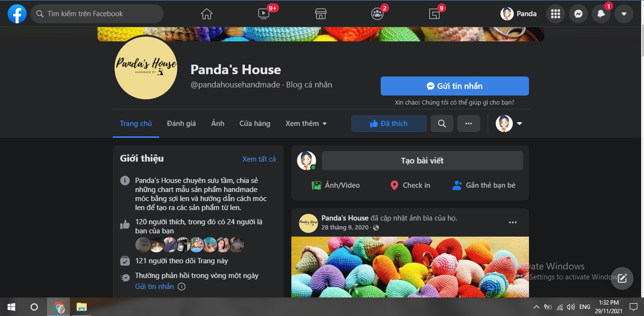This screenshot has height=316, width=644.
Task: Click the Ảnh/Video option
Action: 336,185
